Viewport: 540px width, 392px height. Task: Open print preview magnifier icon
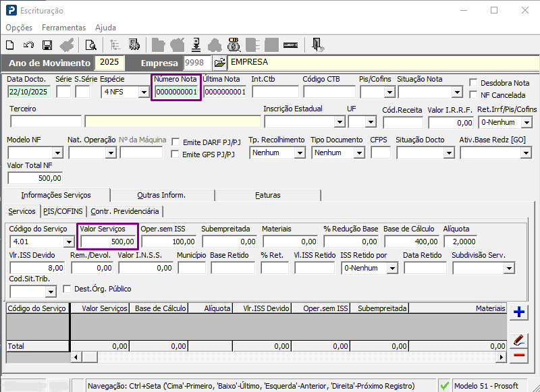coord(90,45)
